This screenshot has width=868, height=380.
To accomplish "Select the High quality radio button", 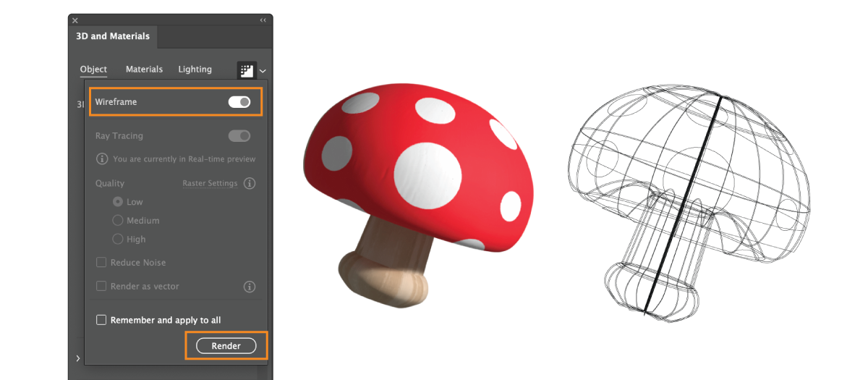I will point(118,239).
